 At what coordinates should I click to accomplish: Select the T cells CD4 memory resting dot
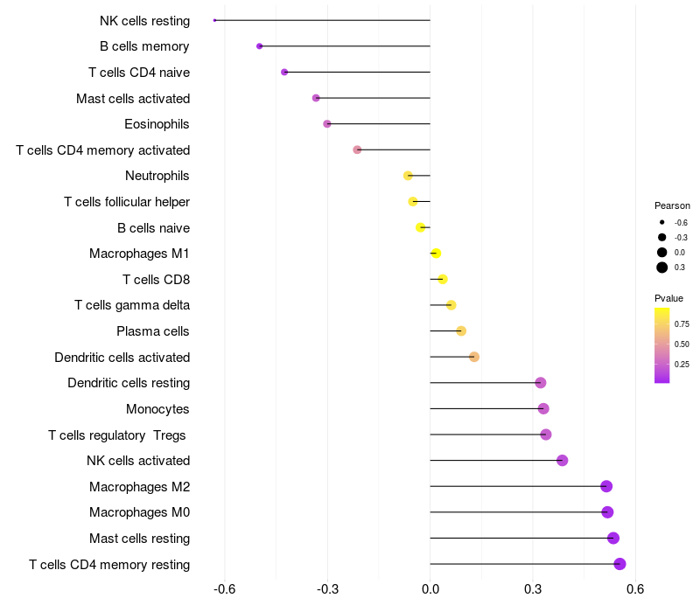tap(619, 564)
